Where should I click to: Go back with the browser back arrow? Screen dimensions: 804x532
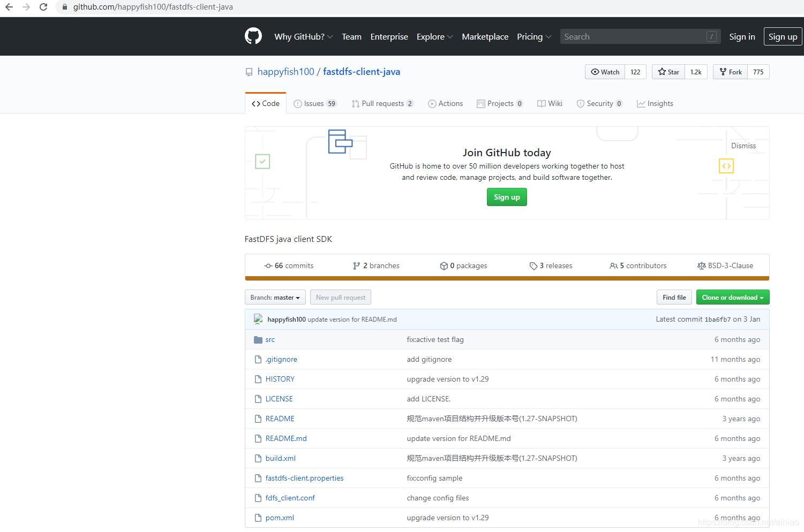[9, 7]
